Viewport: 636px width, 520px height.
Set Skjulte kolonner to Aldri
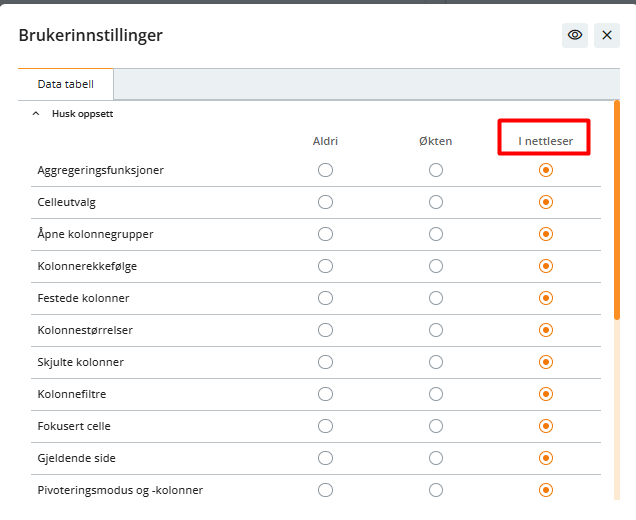point(325,362)
